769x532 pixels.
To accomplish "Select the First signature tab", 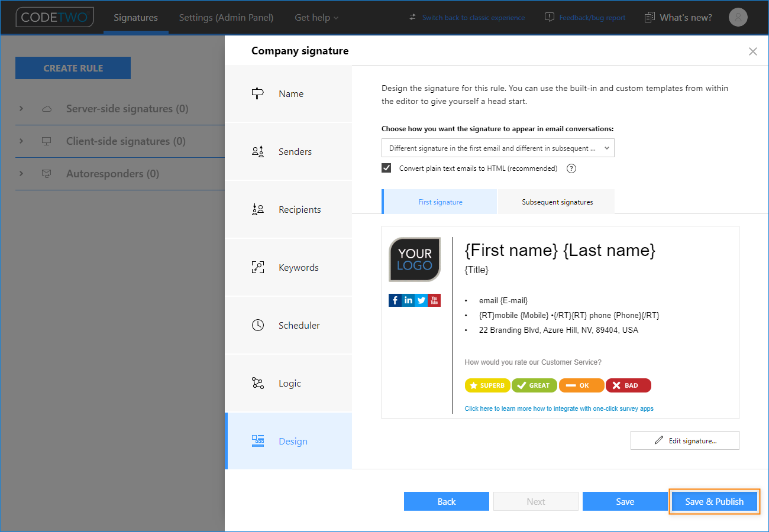I will tap(440, 202).
